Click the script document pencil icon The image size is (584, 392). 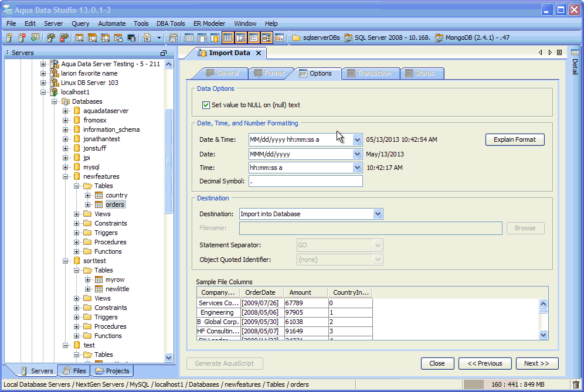(x=147, y=38)
